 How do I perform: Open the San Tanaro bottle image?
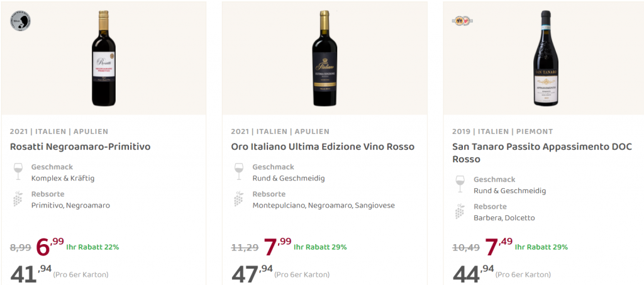point(546,58)
